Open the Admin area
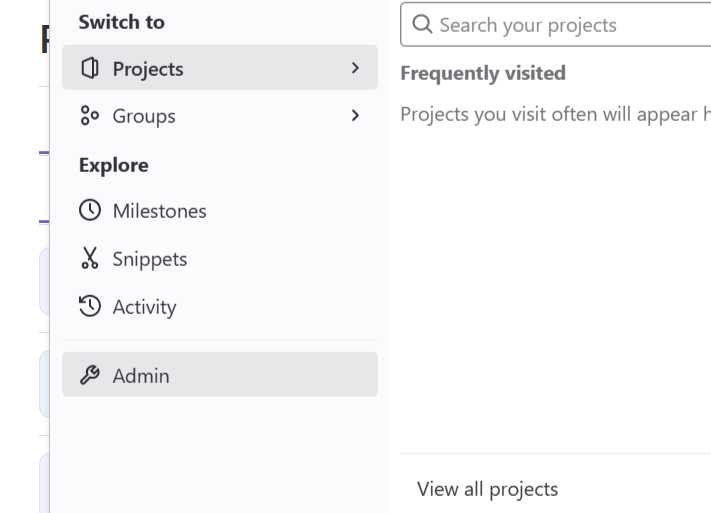The width and height of the screenshot is (711, 513). point(220,375)
